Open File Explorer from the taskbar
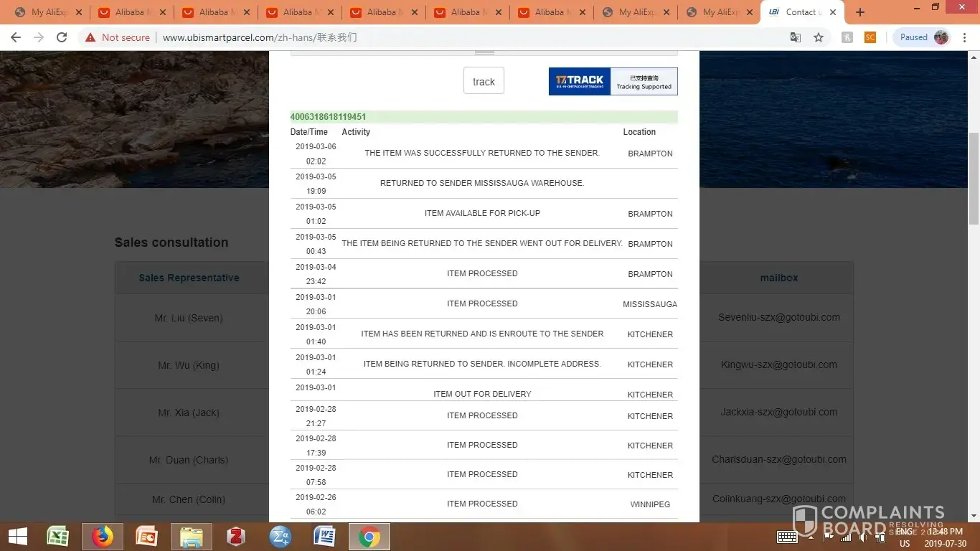The image size is (980, 551). coord(191,537)
